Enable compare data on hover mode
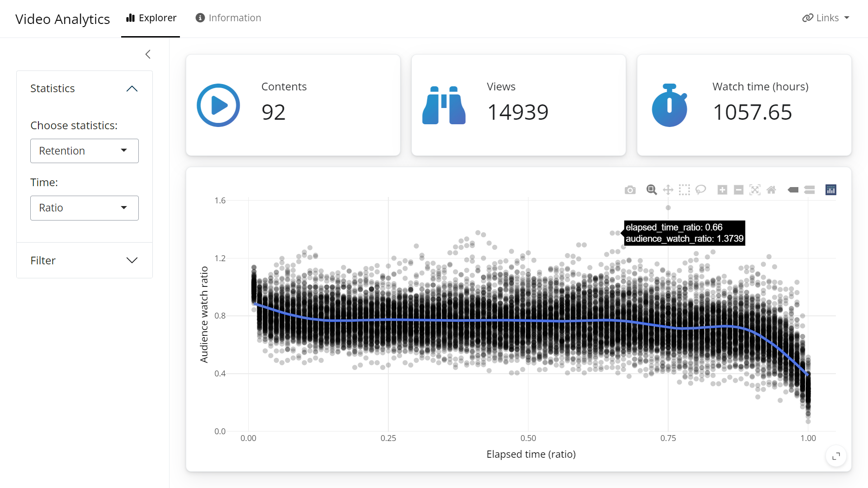868x488 pixels. tap(809, 190)
